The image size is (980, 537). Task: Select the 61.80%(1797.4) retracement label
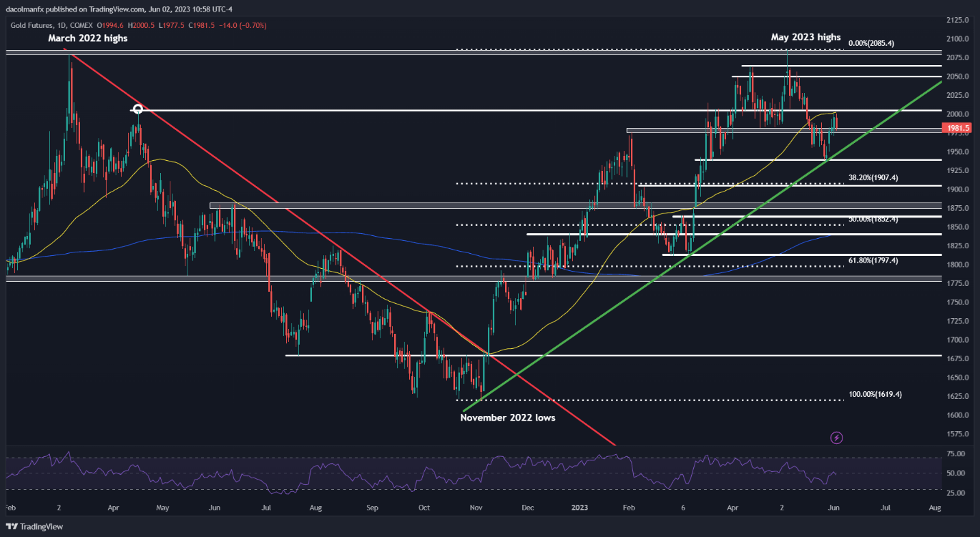coord(873,261)
